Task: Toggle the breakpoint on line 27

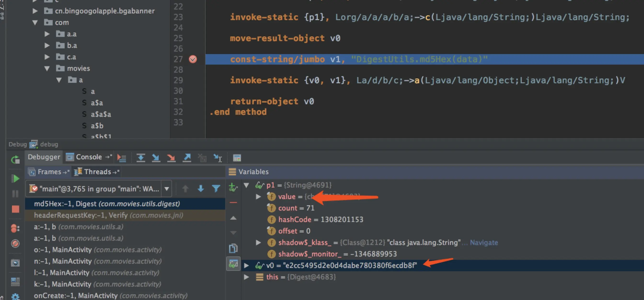Action: pyautogui.click(x=193, y=59)
